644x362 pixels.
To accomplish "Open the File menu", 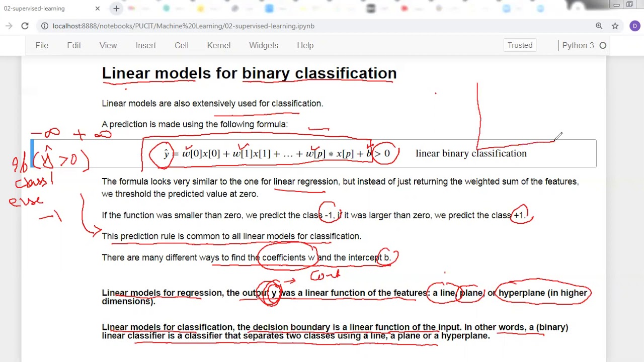I will (42, 45).
